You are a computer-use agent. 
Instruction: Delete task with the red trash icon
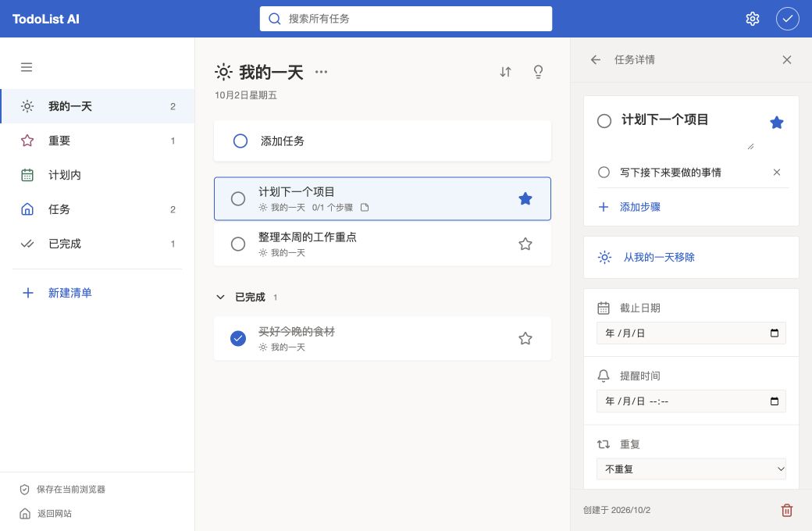pos(787,510)
